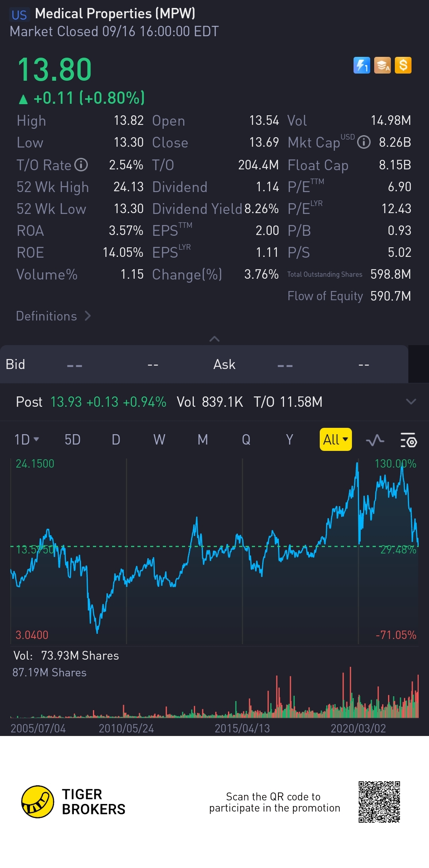The width and height of the screenshot is (429, 868).
Task: Select the Y yearly chart tab
Action: [289, 439]
